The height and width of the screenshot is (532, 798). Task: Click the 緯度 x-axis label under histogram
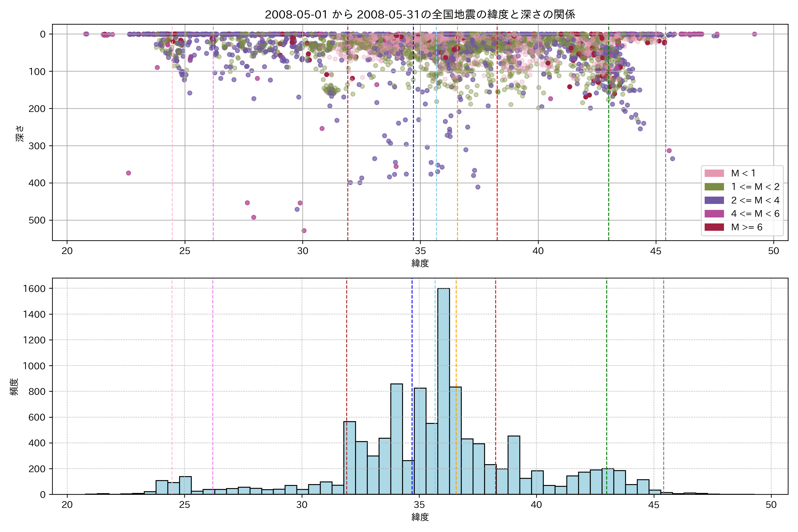[x=420, y=517]
